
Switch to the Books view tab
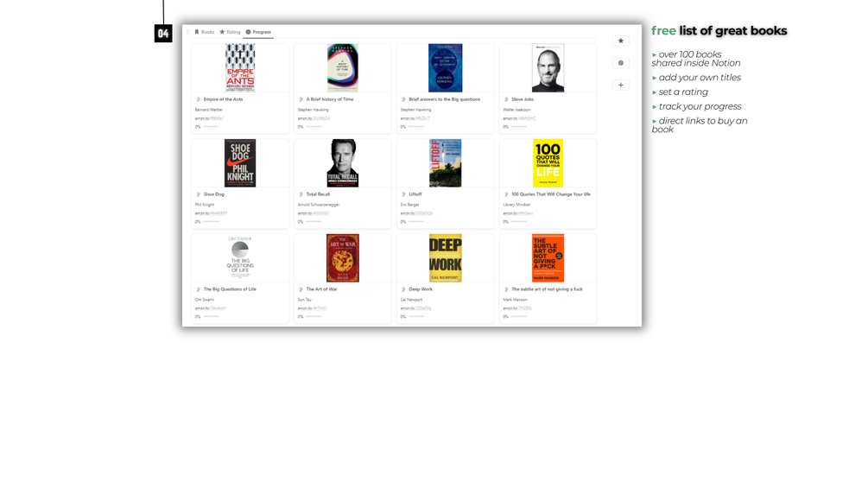point(205,32)
